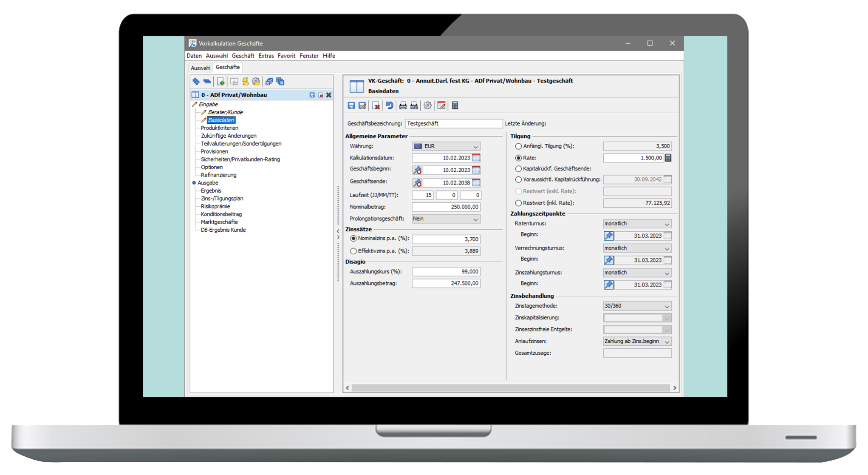Click pin icon beside Ratenturnus Beginn date

pos(609,236)
